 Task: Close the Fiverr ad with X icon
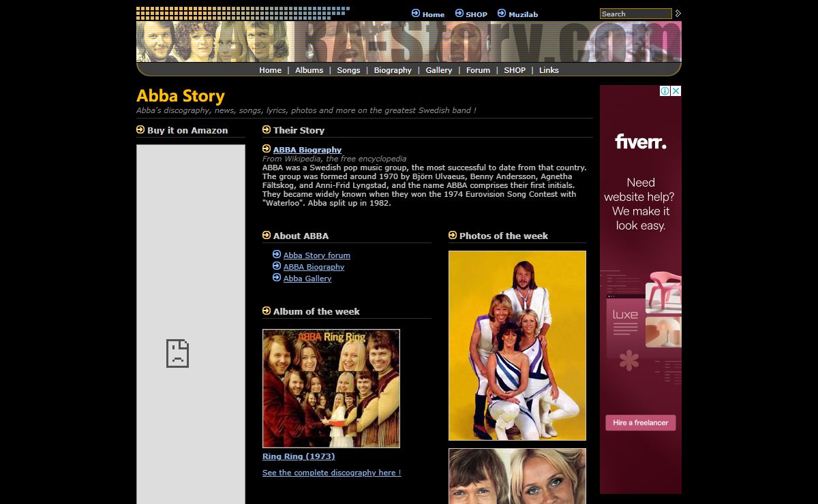(676, 91)
